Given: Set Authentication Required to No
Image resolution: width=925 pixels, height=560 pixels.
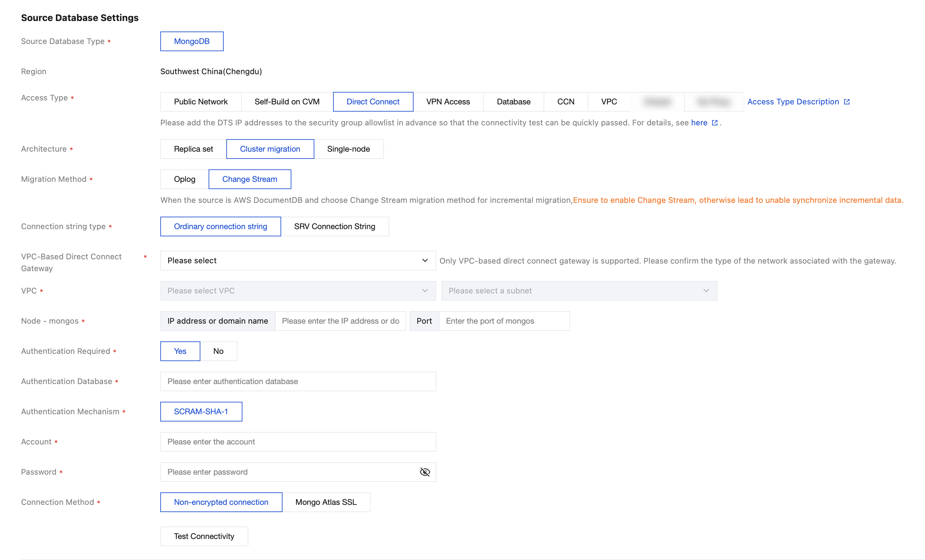Looking at the screenshot, I should pyautogui.click(x=218, y=351).
